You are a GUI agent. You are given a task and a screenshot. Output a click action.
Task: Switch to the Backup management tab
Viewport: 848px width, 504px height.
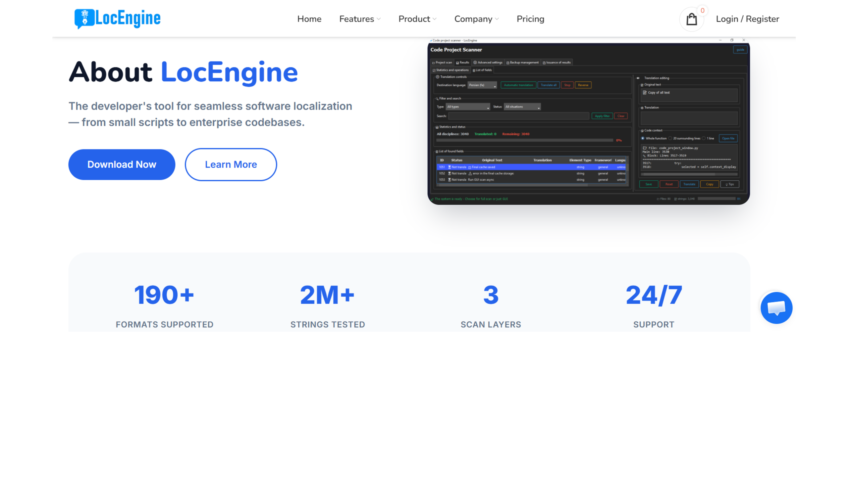pyautogui.click(x=522, y=62)
